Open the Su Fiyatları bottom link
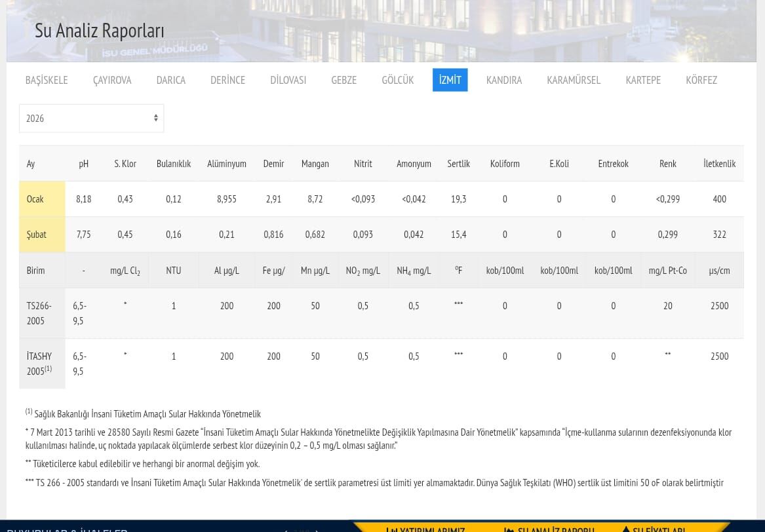The width and height of the screenshot is (765, 532). coord(654,528)
